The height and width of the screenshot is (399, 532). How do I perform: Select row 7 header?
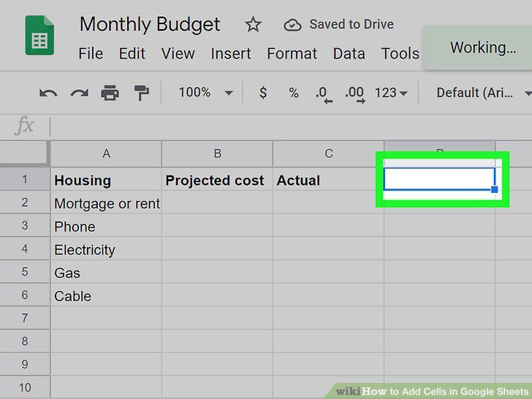click(x=25, y=318)
